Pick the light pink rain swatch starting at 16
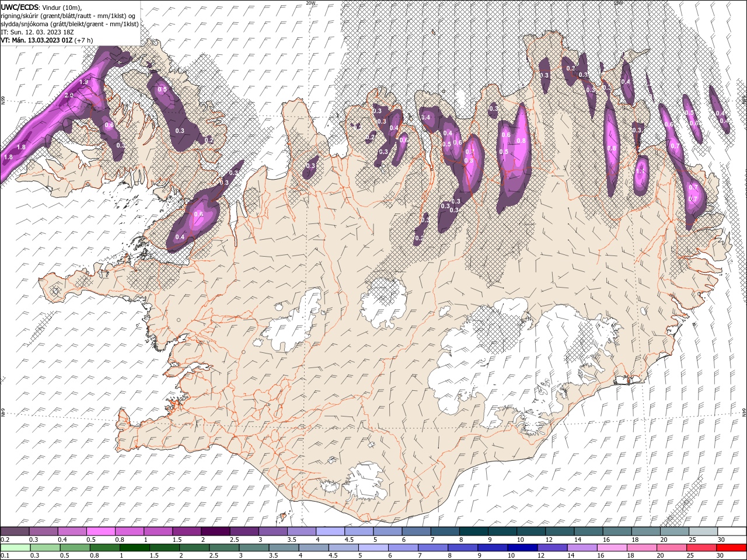Screen dimensions: 747x560 point(611,548)
